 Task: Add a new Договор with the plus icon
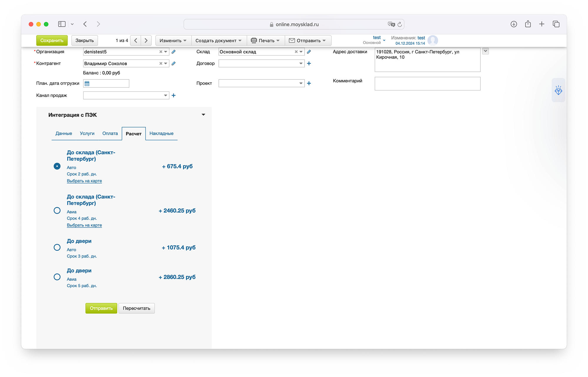click(309, 64)
